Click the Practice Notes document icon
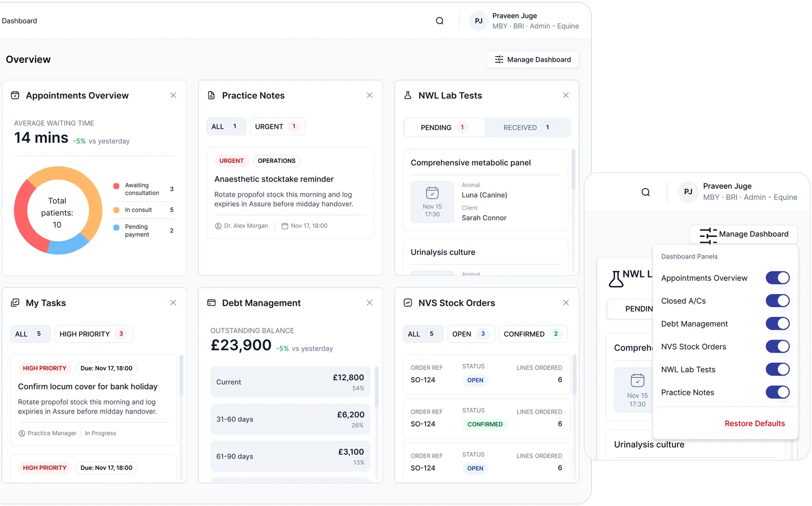Image resolution: width=812 pixels, height=506 pixels. (211, 96)
